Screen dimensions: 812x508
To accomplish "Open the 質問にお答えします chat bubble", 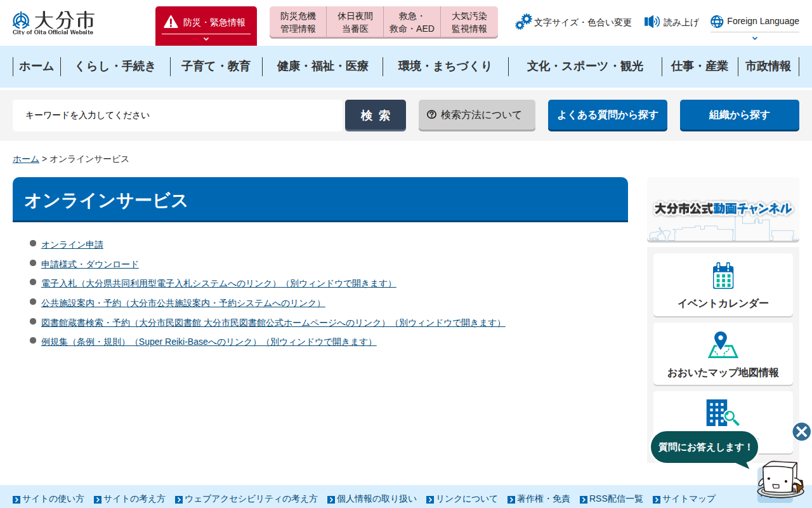I will (x=705, y=447).
